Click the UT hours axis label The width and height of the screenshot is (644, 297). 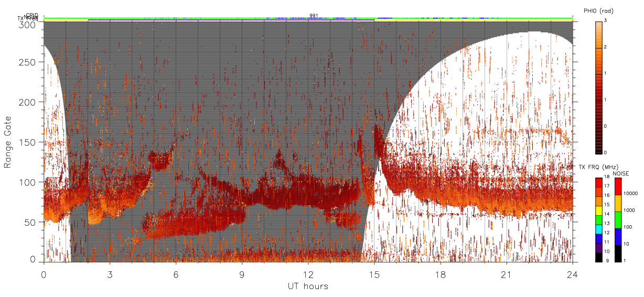308,287
